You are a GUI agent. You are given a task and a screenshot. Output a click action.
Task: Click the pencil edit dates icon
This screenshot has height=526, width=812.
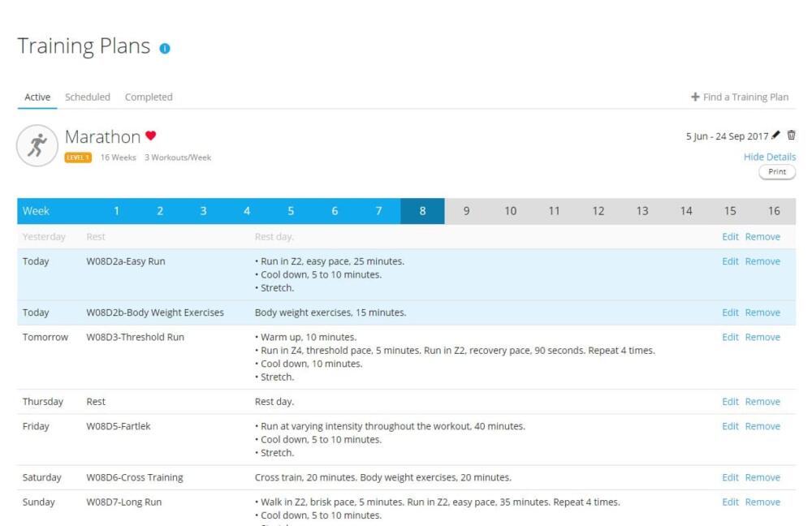pos(776,136)
